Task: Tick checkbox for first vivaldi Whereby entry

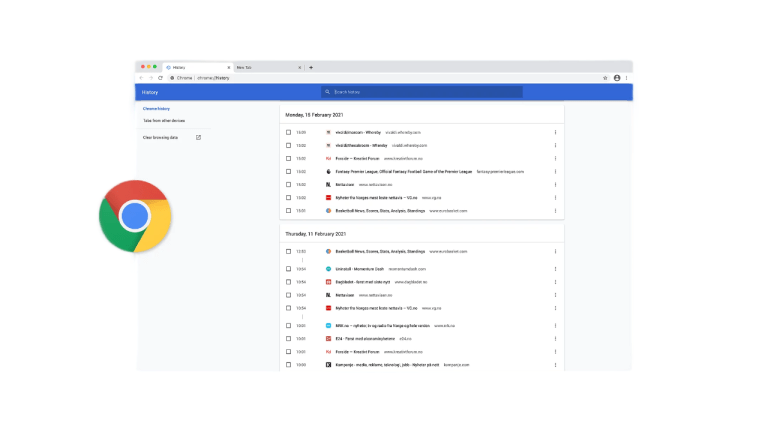Action: pos(288,132)
